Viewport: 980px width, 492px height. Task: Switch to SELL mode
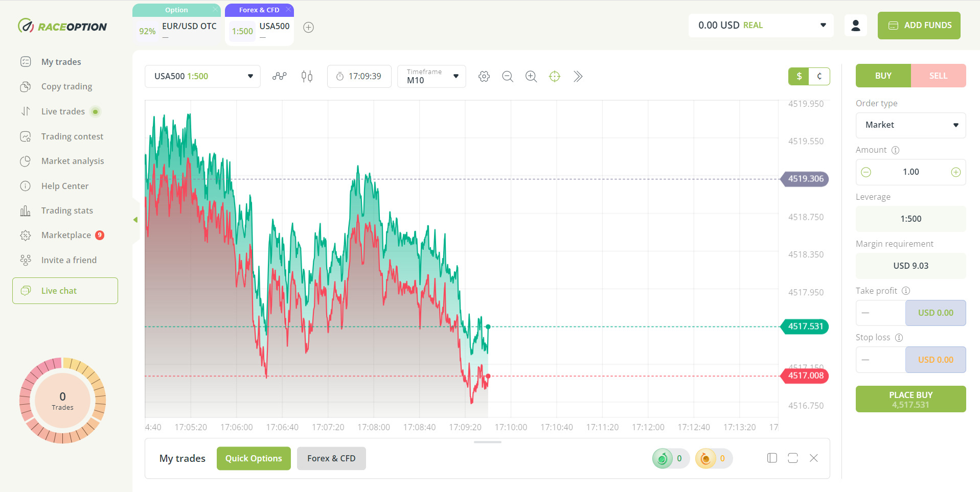[939, 76]
